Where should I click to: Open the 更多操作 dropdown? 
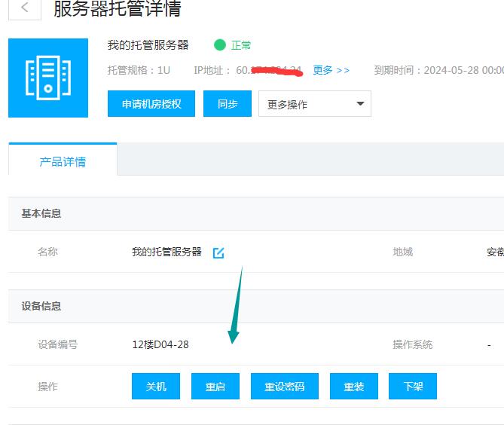(x=314, y=104)
